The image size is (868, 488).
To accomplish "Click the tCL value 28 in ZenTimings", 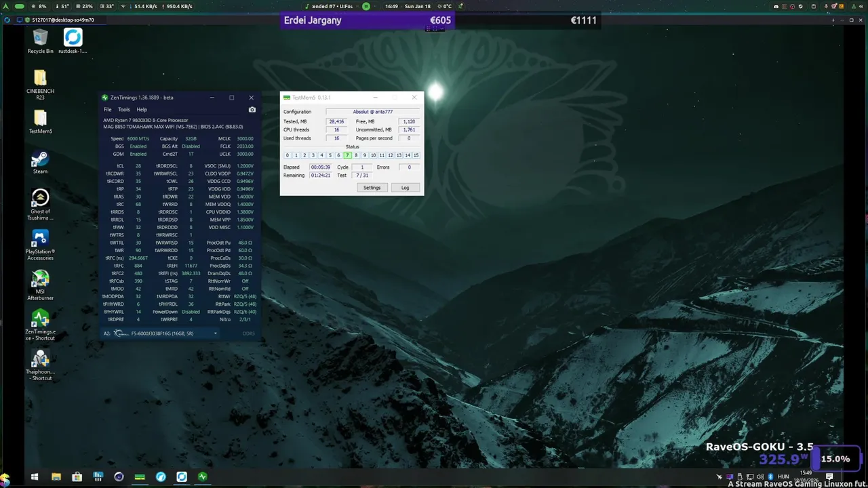I will pyautogui.click(x=138, y=165).
